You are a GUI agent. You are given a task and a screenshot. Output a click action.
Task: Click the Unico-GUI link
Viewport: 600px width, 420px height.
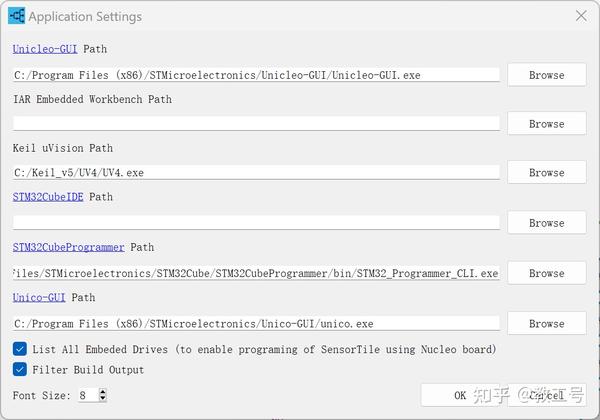(39, 297)
